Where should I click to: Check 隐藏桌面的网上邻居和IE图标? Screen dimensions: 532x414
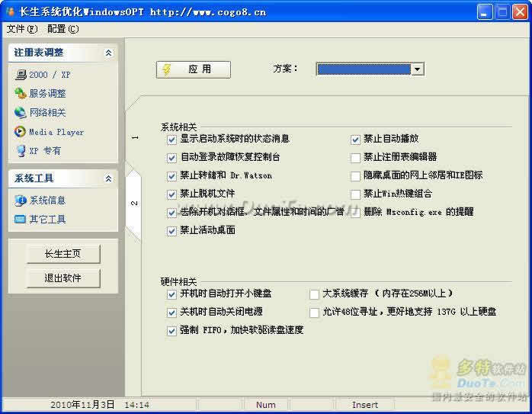[x=356, y=176]
